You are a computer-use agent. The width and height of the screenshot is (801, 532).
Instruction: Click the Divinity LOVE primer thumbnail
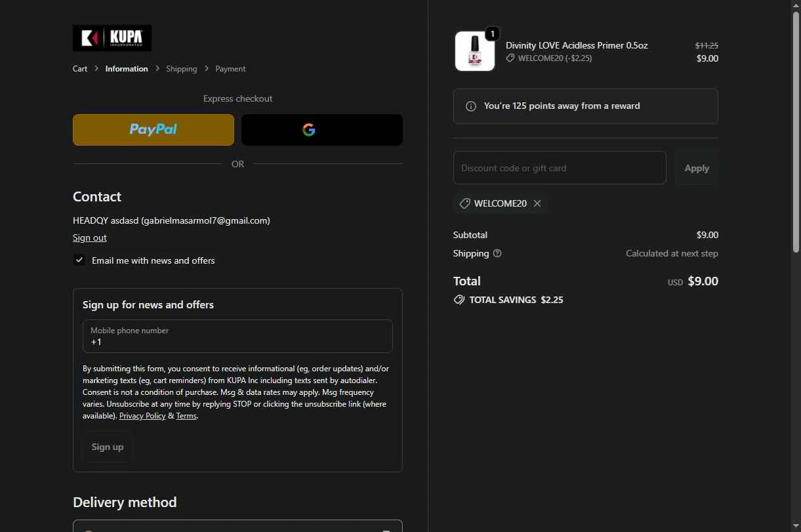pyautogui.click(x=475, y=51)
